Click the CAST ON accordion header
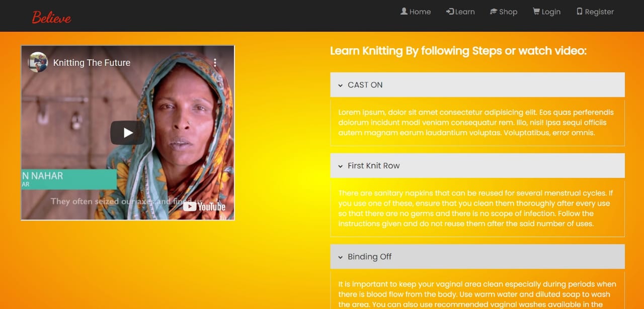The width and height of the screenshot is (644, 309). [x=477, y=85]
